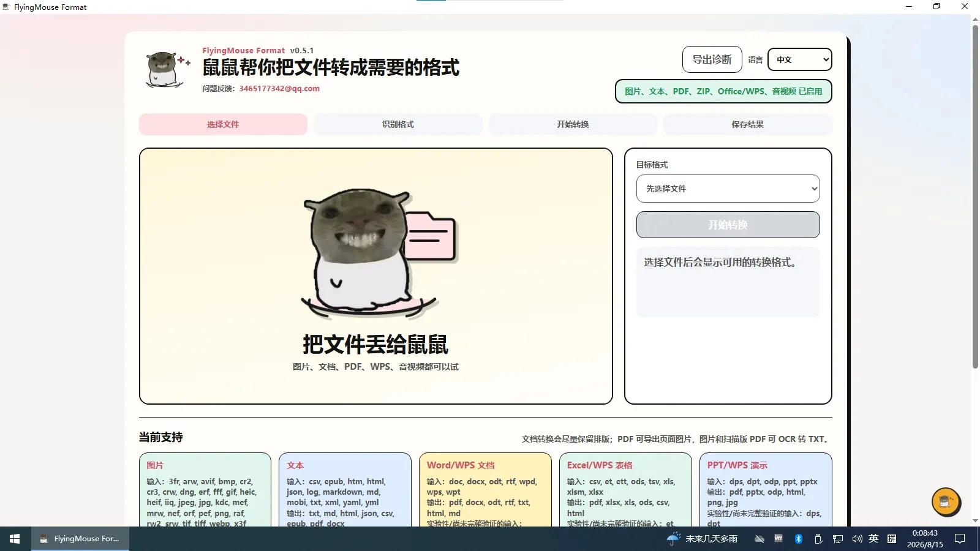Image resolution: width=980 pixels, height=551 pixels.
Task: Click the hamster logo in the header
Action: (x=168, y=70)
